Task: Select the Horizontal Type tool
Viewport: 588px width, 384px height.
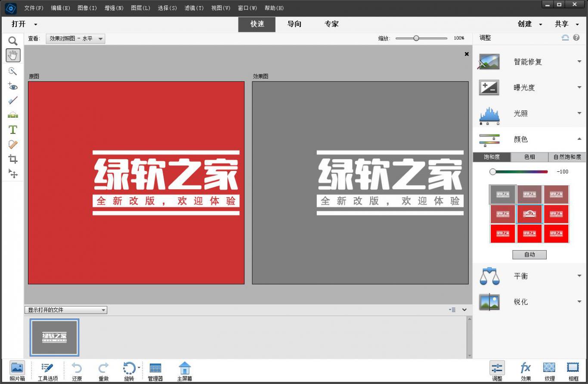Action: coord(13,130)
